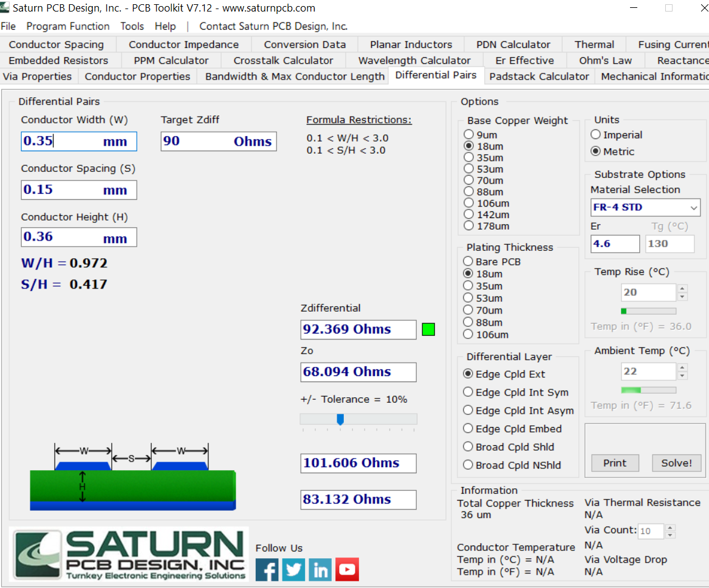Image resolution: width=709 pixels, height=588 pixels.
Task: Switch units to Imperial
Action: pyautogui.click(x=596, y=134)
